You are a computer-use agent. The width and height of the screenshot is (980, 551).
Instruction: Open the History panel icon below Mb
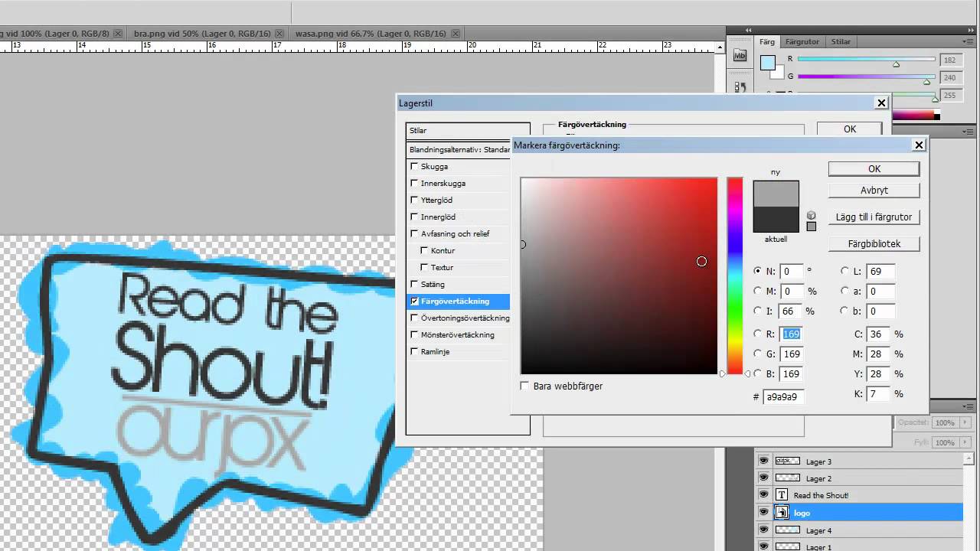(x=740, y=87)
